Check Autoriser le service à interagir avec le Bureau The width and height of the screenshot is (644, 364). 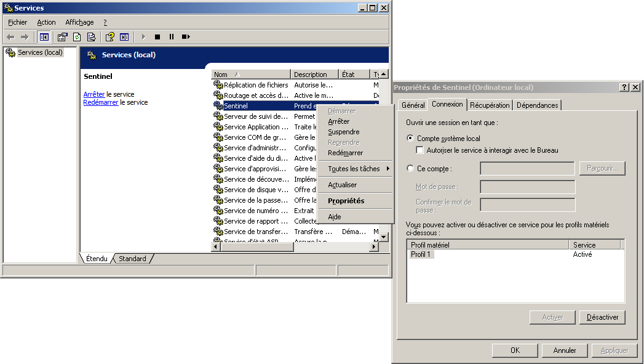[419, 150]
